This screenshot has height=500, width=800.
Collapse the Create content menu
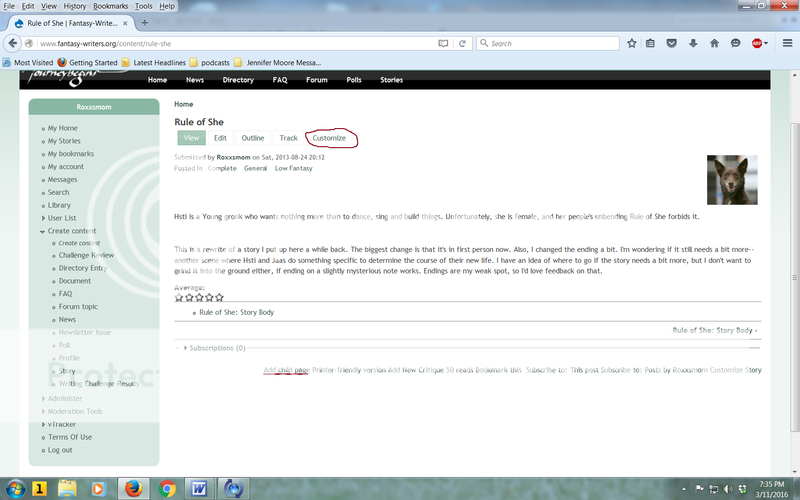[x=44, y=231]
